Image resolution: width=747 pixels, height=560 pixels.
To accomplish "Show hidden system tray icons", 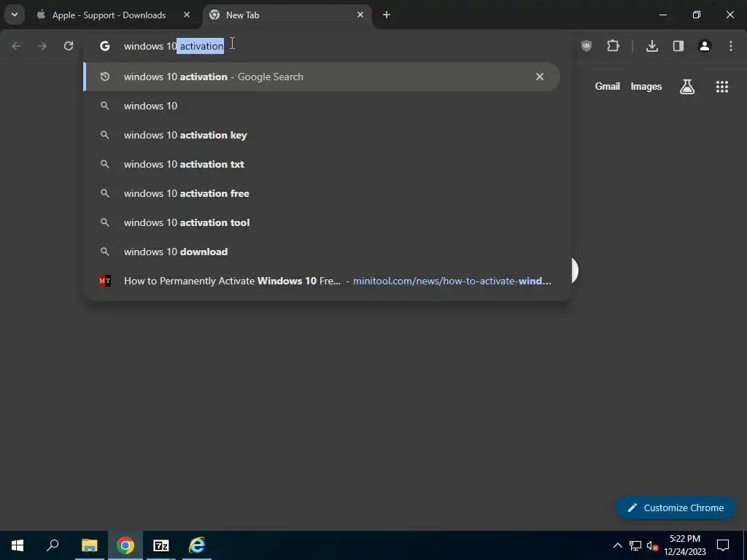I will 617,545.
